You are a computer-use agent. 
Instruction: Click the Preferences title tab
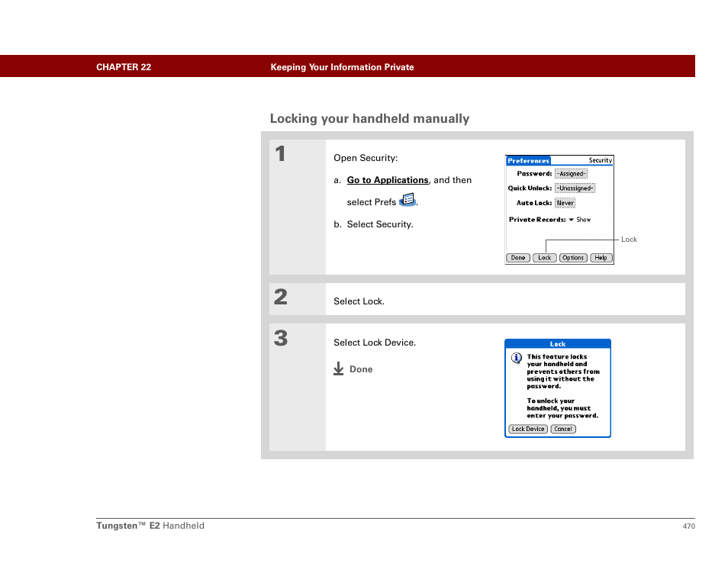(x=528, y=161)
